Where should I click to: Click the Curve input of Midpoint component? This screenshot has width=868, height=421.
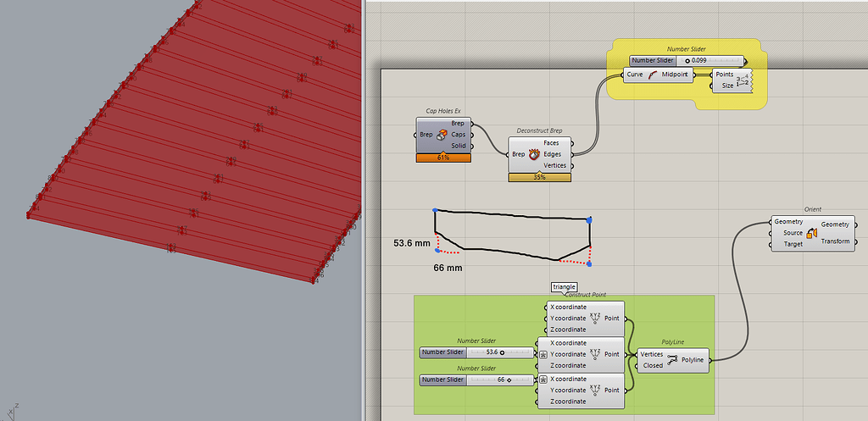tap(635, 75)
